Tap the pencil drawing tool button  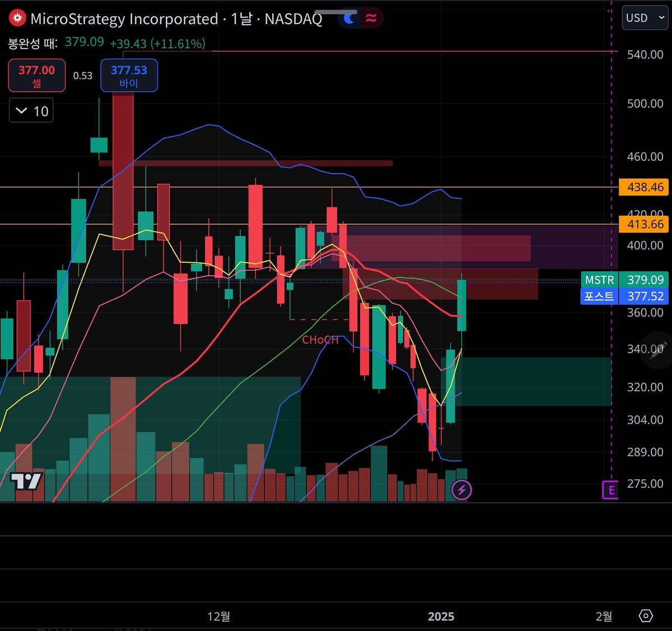click(659, 349)
